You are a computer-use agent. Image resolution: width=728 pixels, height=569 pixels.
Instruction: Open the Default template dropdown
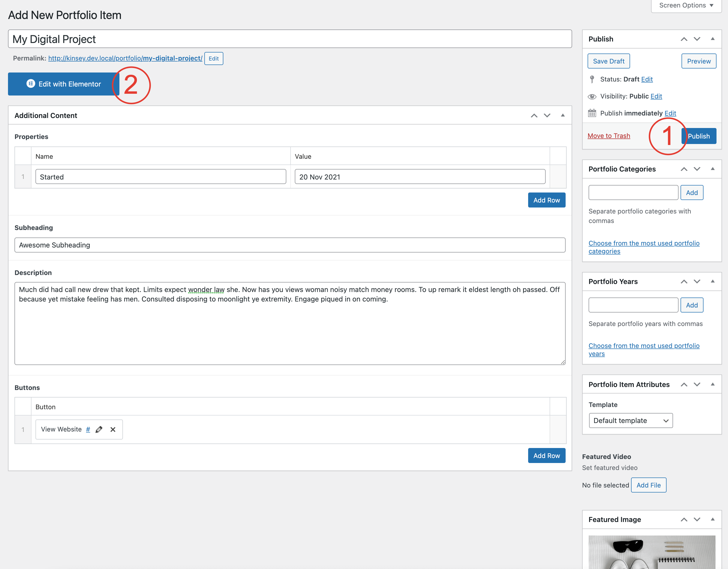coord(631,420)
